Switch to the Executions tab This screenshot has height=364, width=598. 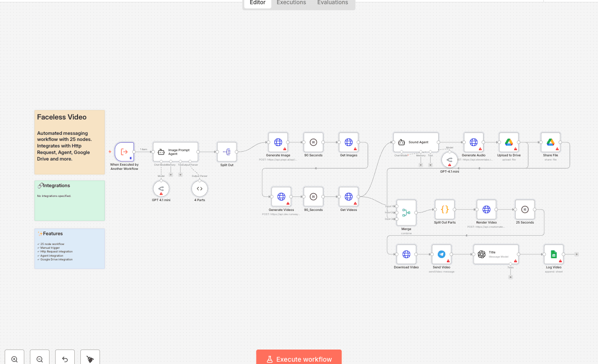(x=291, y=3)
